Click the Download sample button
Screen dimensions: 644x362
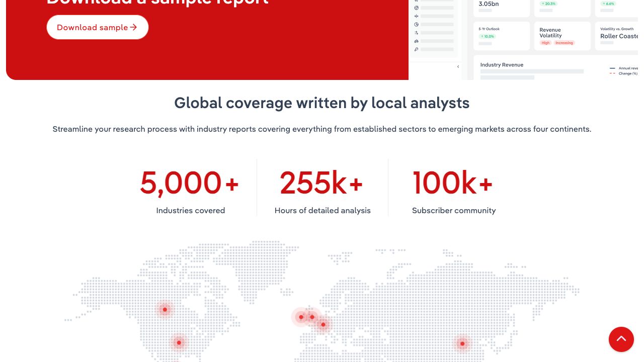[97, 27]
